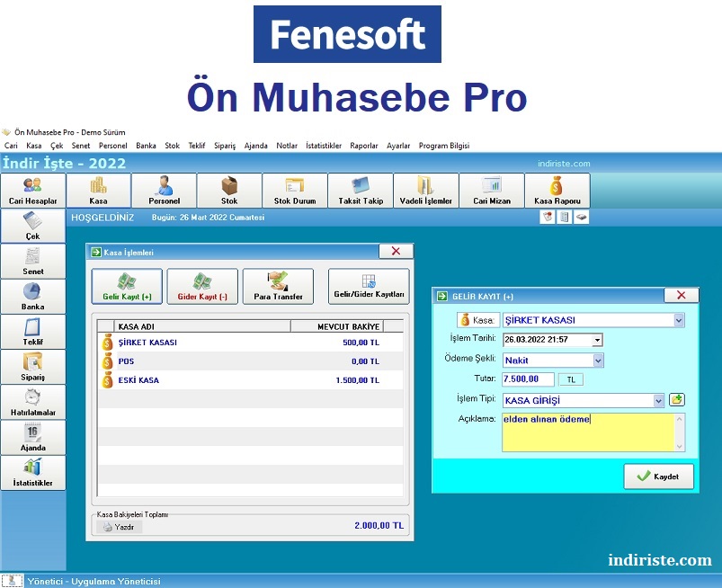
Task: Close the Kasa İşlemleri window
Action: tap(396, 252)
